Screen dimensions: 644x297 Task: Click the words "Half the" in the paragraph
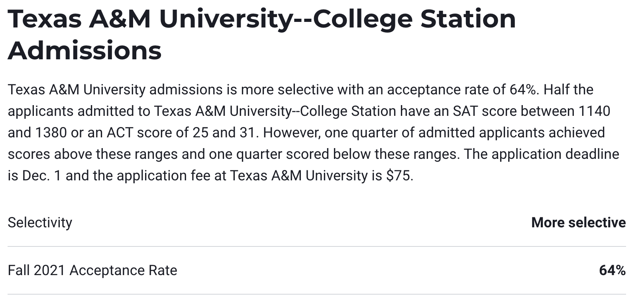pyautogui.click(x=568, y=90)
